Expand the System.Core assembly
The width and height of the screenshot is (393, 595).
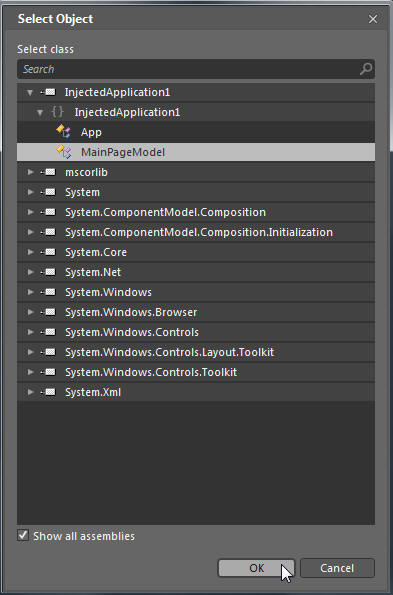coord(31,252)
